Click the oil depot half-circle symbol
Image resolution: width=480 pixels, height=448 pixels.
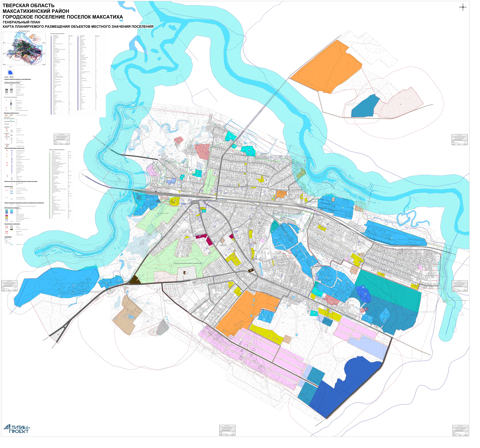tap(12, 178)
